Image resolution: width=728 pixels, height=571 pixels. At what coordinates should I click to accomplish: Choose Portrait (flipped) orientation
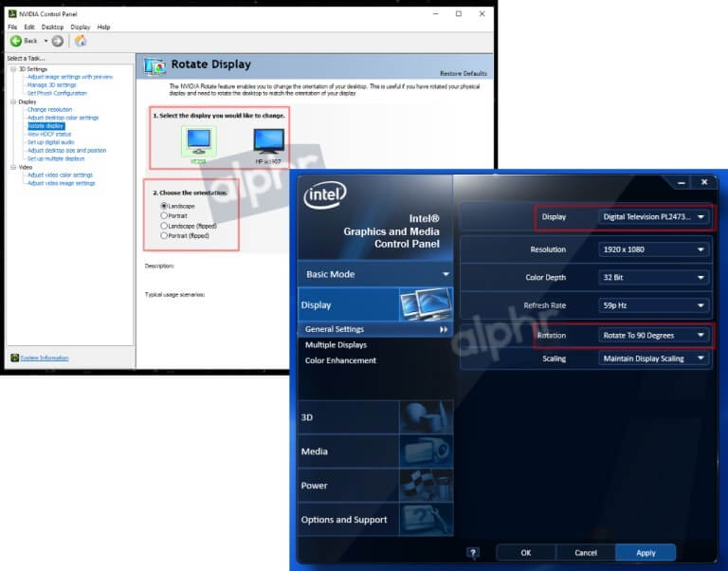coord(164,235)
